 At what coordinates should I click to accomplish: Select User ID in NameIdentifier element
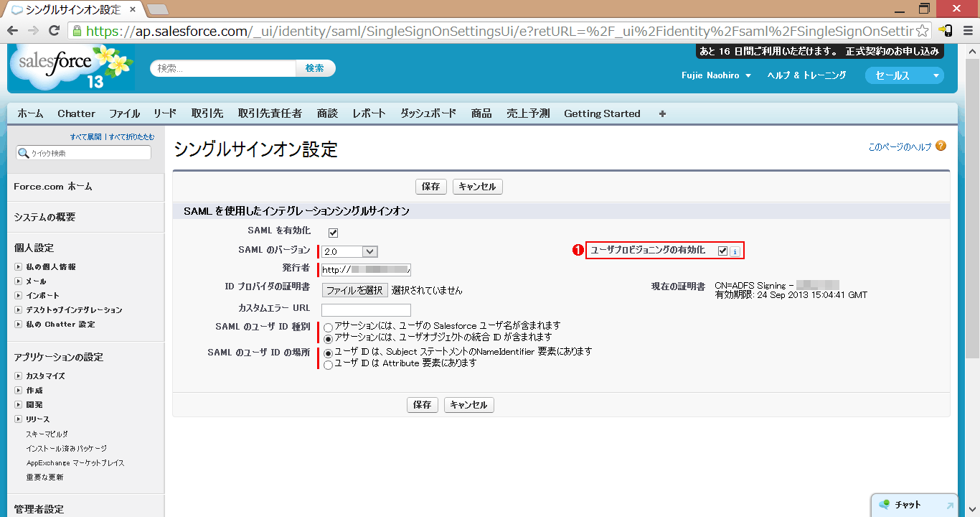[x=328, y=353]
